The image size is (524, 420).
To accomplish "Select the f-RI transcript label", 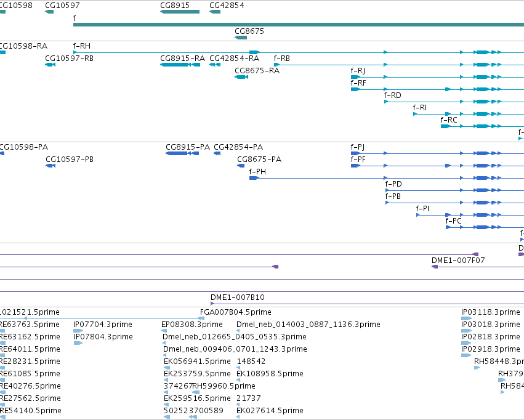I will (420, 108).
